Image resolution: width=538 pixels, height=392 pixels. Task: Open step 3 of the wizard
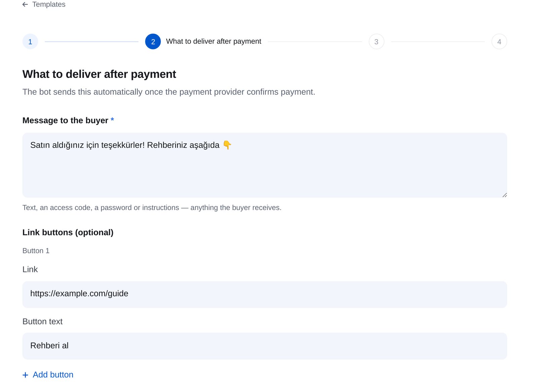point(377,42)
